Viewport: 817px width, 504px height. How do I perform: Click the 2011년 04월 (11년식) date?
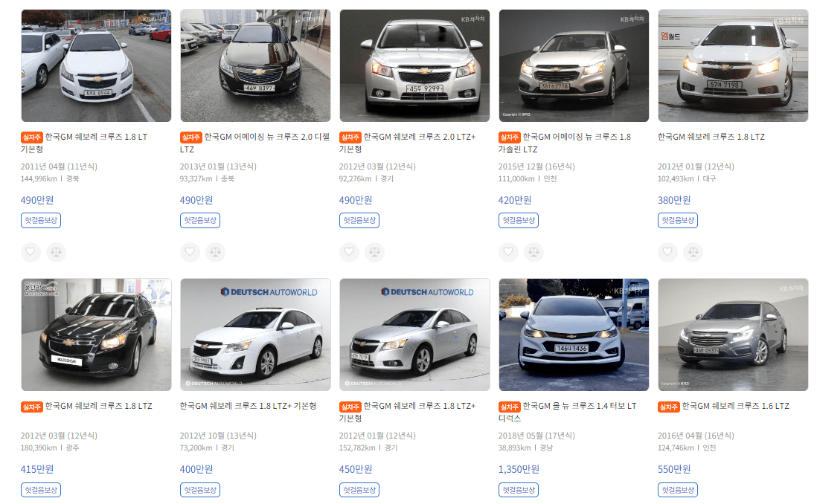[x=59, y=167]
